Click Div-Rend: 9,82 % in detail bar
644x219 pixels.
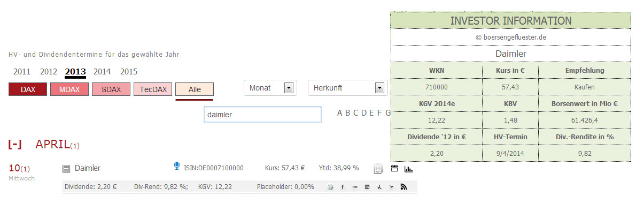click(x=161, y=187)
